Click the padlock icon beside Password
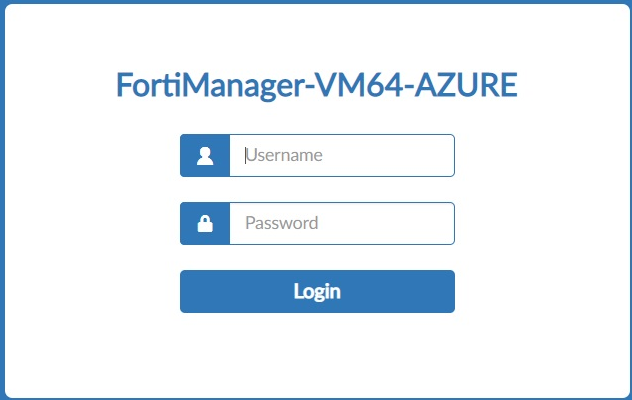 [x=205, y=223]
